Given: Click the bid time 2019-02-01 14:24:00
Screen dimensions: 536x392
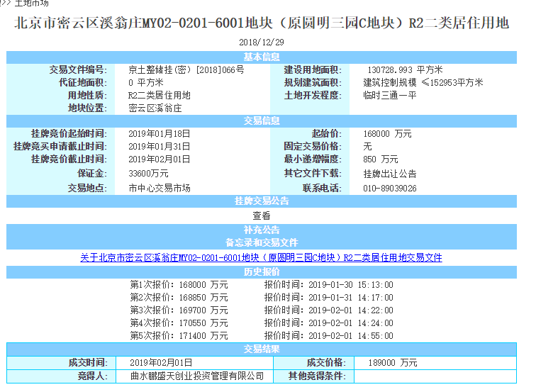Looking at the screenshot, I should click(x=351, y=323).
